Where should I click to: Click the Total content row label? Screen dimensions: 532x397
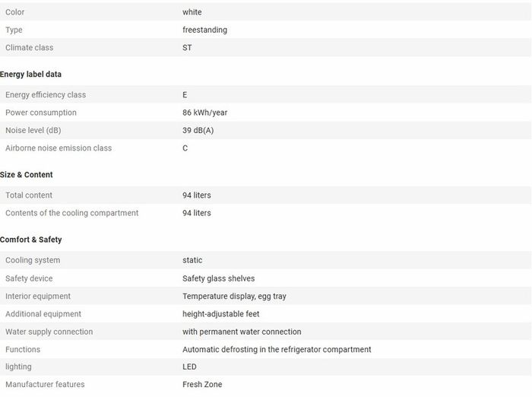pos(29,195)
